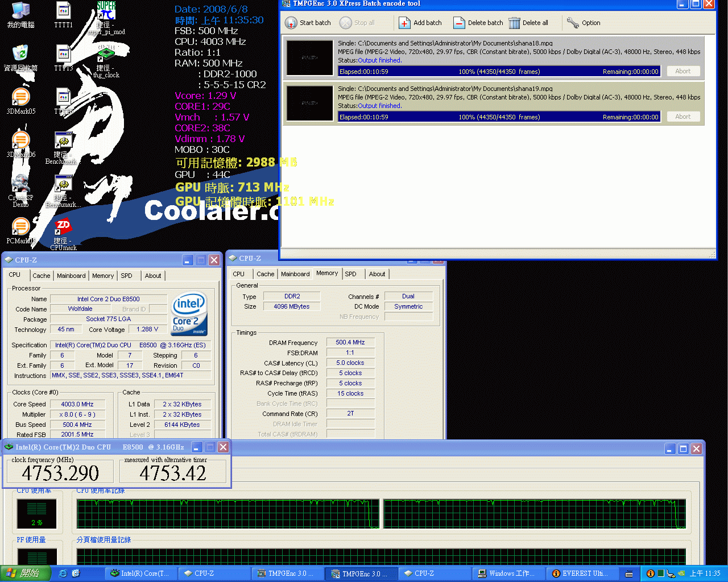Open the About tab in the CPU-Z Processor window

(152, 276)
